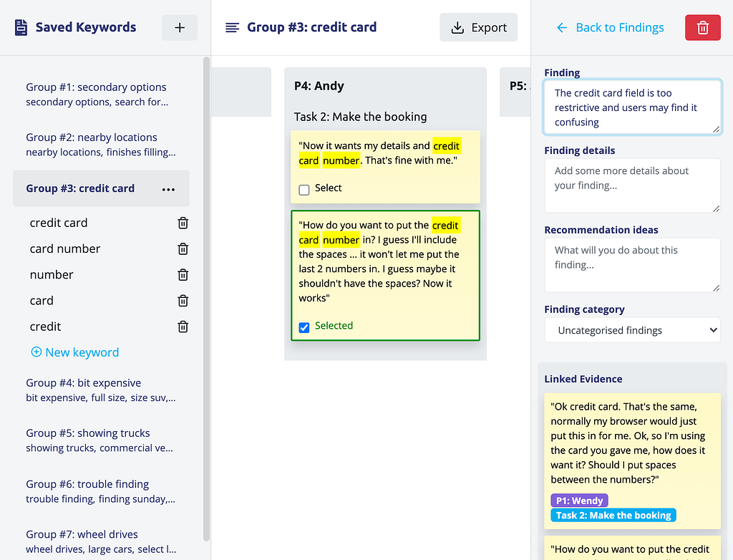Open the three-dots menu for Group #3
The width and height of the screenshot is (733, 560).
(x=168, y=189)
